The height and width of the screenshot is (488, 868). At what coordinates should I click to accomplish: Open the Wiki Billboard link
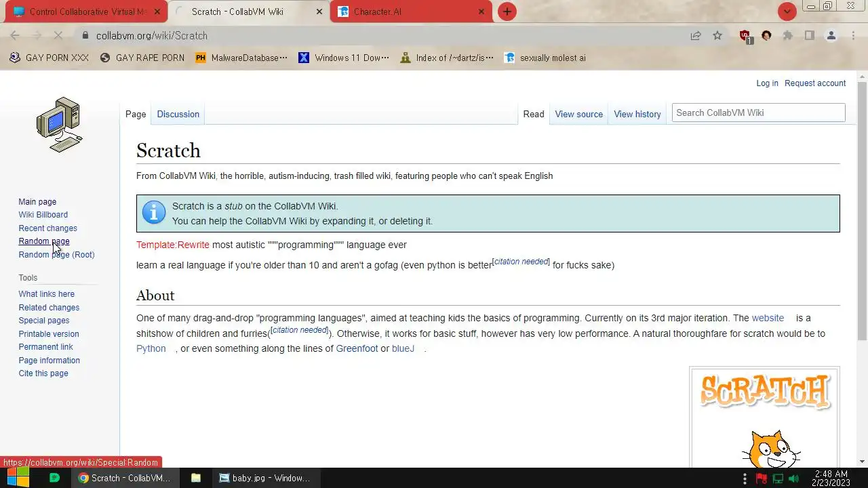pyautogui.click(x=43, y=215)
